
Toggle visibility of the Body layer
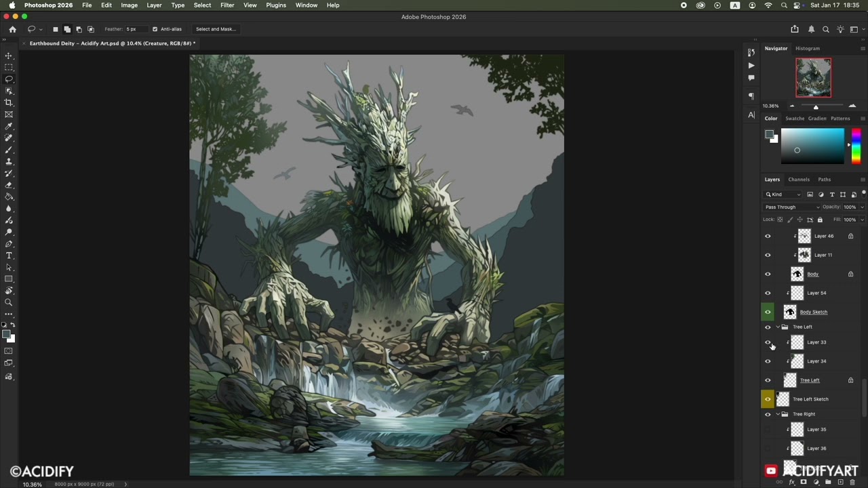(768, 274)
